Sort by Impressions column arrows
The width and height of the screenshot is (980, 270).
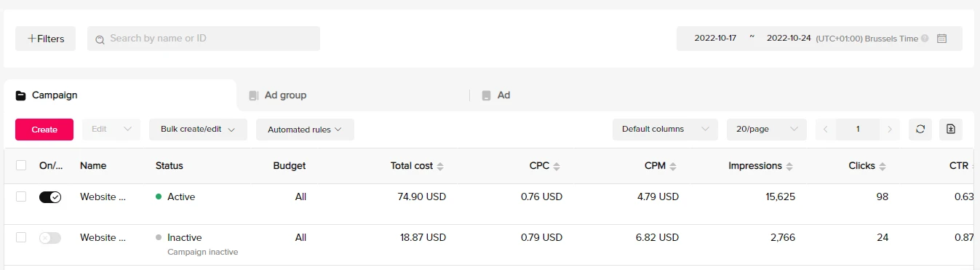click(x=789, y=167)
